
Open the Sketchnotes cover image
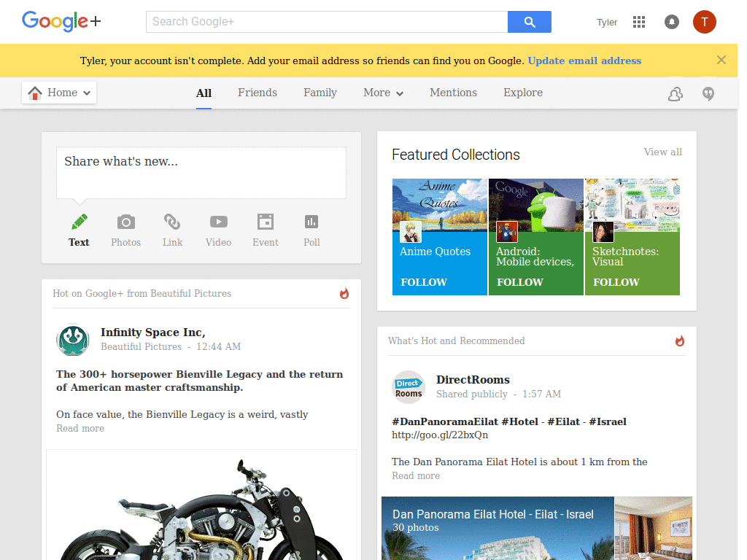click(x=632, y=205)
